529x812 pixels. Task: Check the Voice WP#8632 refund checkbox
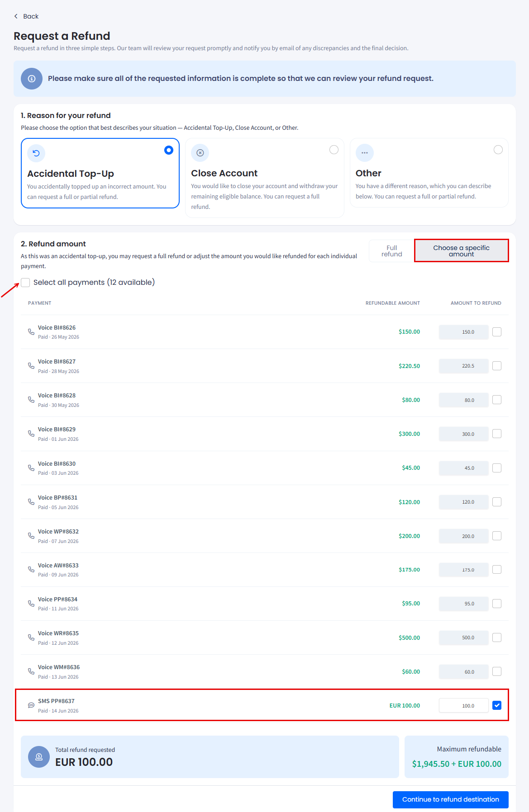tap(497, 536)
